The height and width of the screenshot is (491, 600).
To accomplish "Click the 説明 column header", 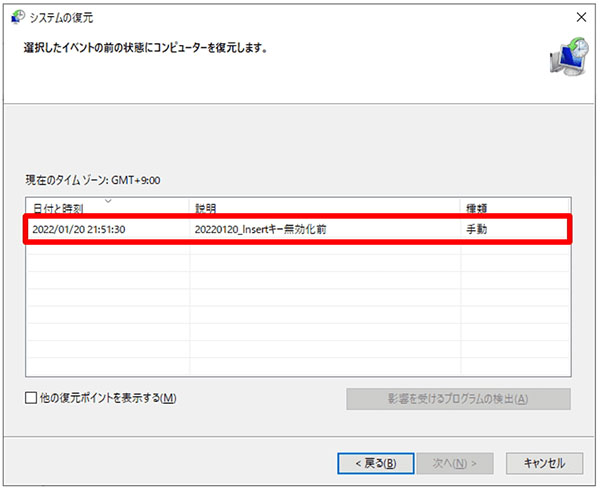I will coord(324,207).
